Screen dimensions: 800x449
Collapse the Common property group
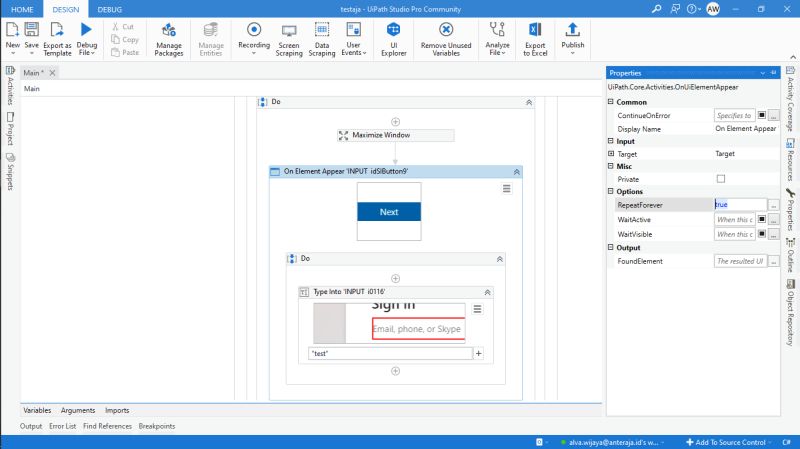[611, 102]
